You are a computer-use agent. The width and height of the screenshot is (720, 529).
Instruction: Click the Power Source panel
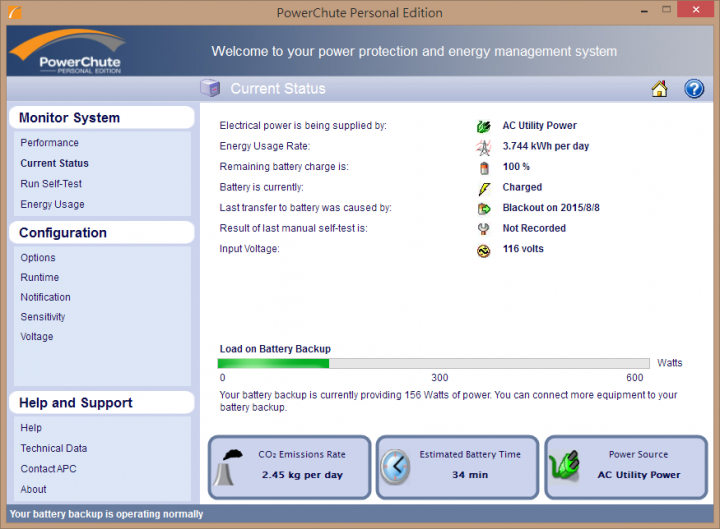pyautogui.click(x=626, y=467)
